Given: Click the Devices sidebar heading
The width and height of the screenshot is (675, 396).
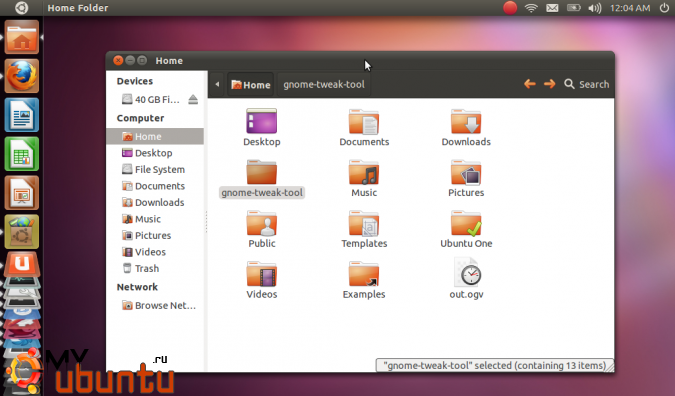Looking at the screenshot, I should (x=135, y=81).
